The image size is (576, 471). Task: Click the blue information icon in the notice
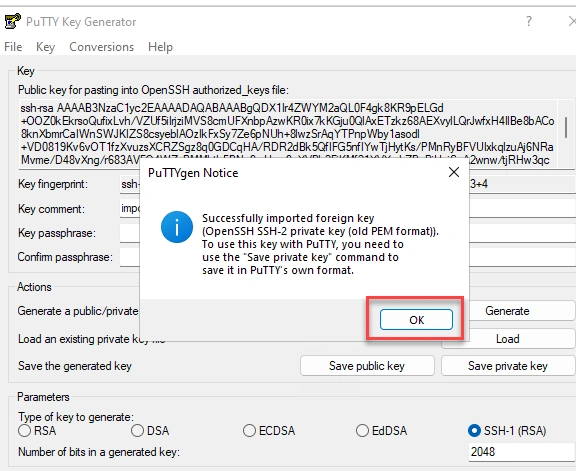click(x=177, y=227)
